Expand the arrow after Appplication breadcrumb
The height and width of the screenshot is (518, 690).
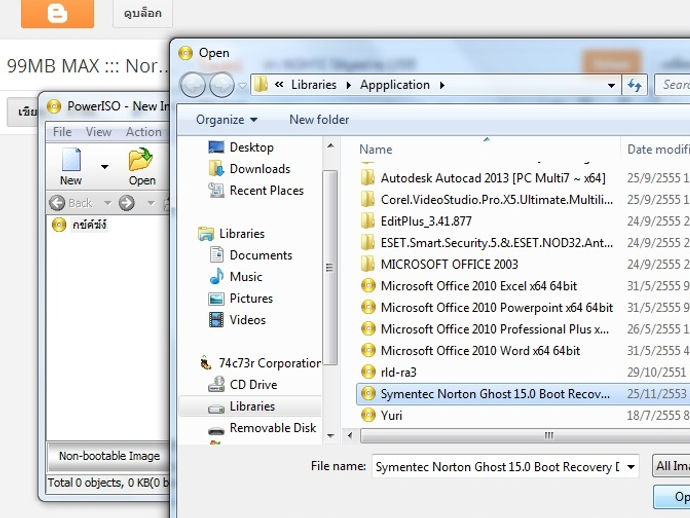442,85
